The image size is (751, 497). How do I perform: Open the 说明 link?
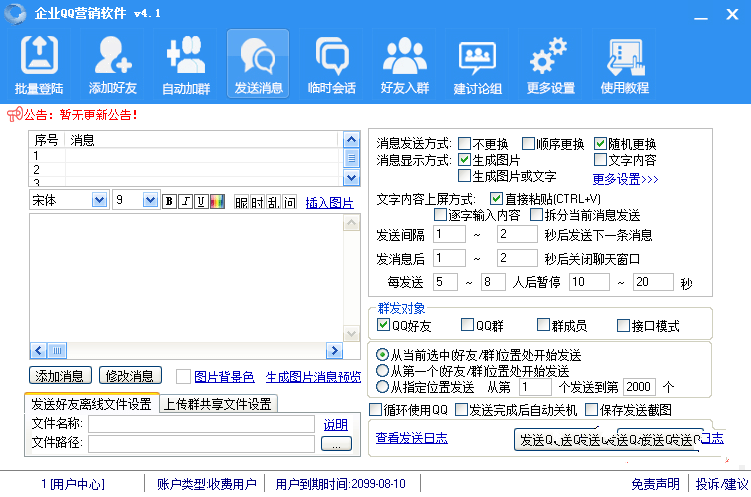click(x=335, y=425)
